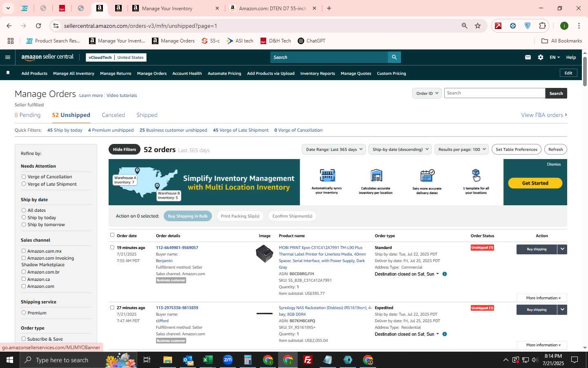Select Ship by tomorrow radio option
This screenshot has height=368, width=588.
point(24,224)
